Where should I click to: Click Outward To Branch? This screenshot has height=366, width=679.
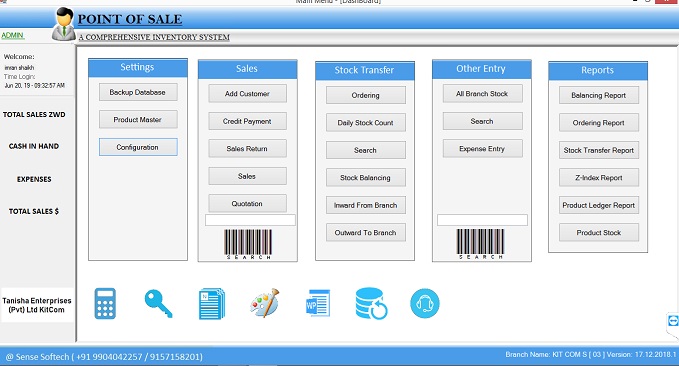tap(365, 233)
